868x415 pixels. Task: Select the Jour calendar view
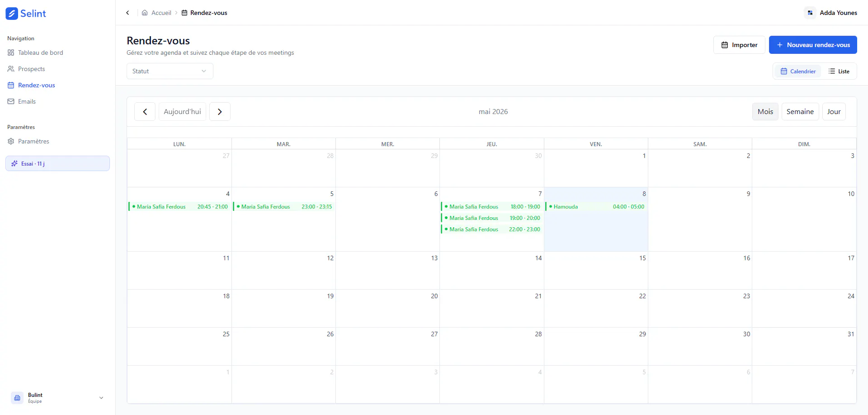[x=834, y=112]
